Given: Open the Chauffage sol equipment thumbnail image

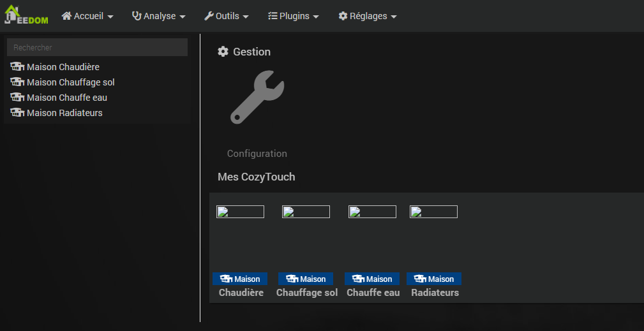Looking at the screenshot, I should coord(306,212).
